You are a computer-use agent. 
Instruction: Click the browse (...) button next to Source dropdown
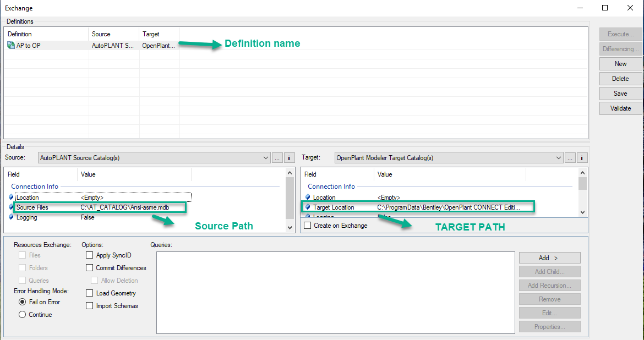[277, 158]
